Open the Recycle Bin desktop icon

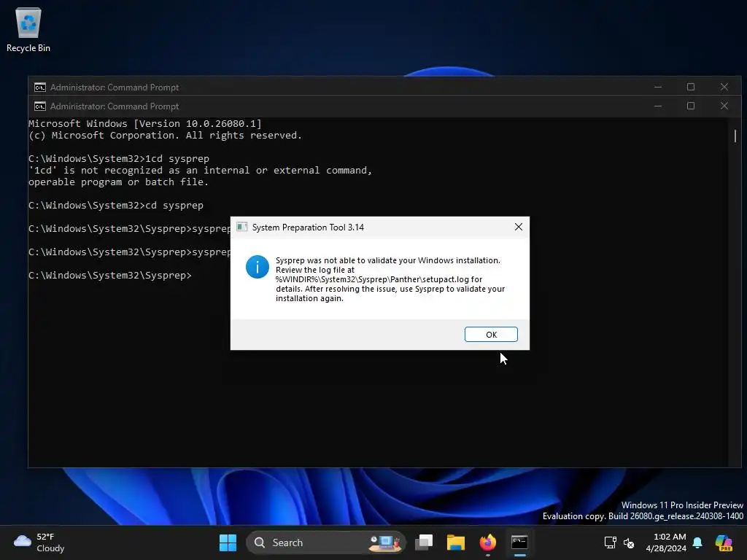tap(28, 29)
